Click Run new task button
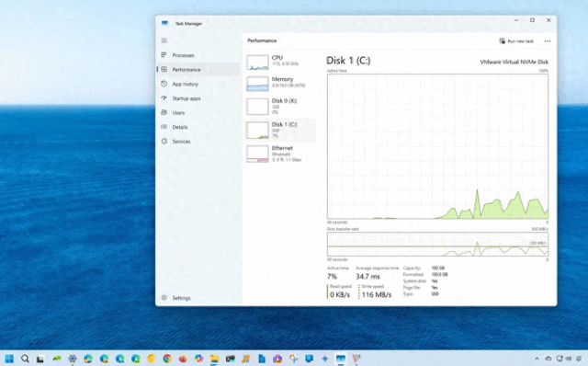This screenshot has height=366, width=588. pyautogui.click(x=516, y=40)
